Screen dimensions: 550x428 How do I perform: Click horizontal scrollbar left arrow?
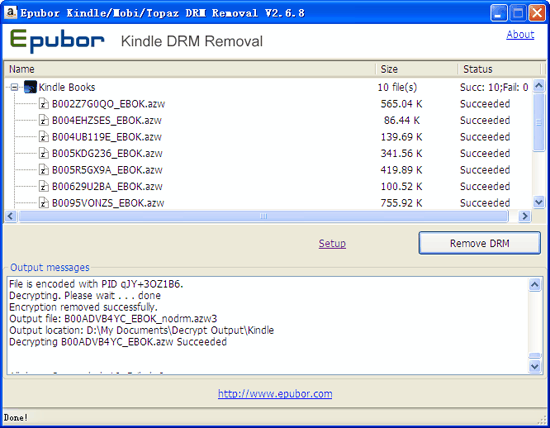10,216
